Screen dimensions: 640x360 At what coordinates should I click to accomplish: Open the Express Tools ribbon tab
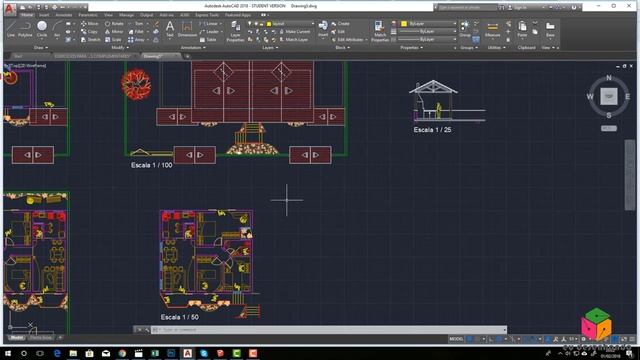[x=207, y=15]
